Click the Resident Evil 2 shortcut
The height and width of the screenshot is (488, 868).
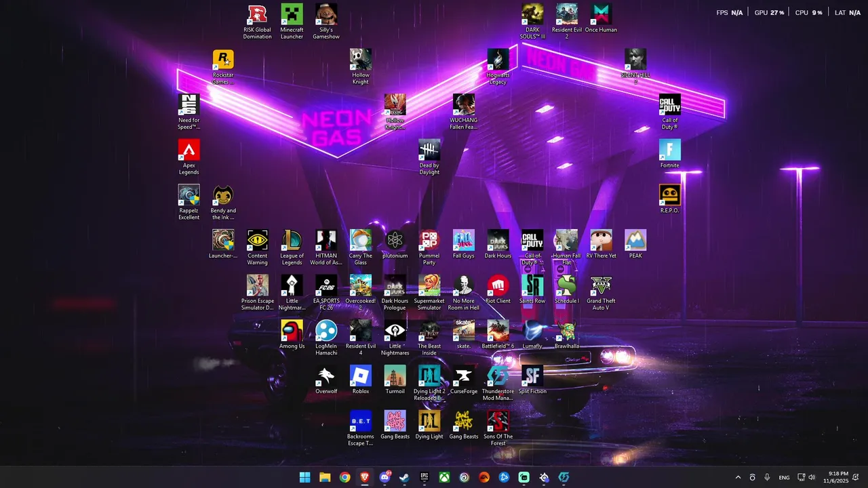[567, 21]
